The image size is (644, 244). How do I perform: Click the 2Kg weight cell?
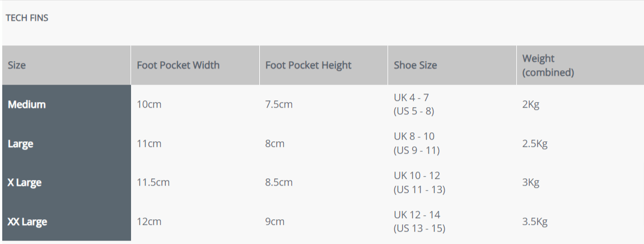coord(530,104)
